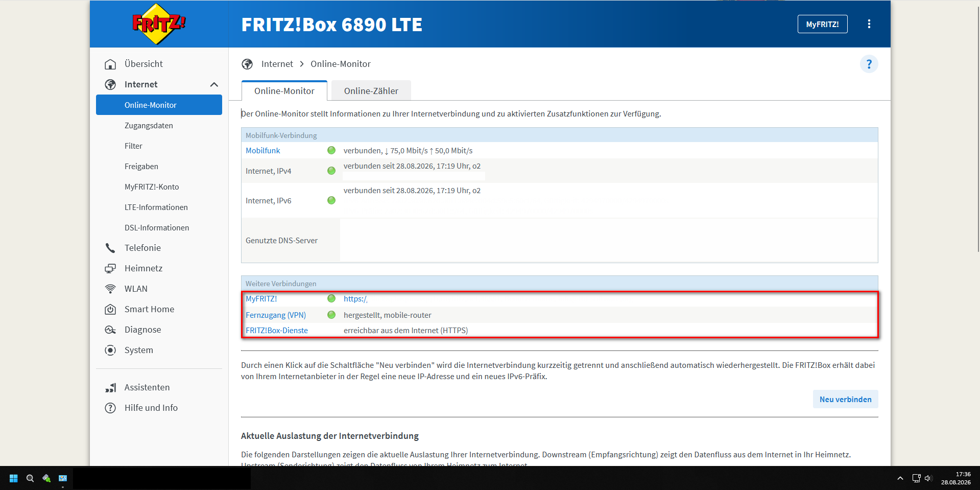This screenshot has width=980, height=490.
Task: Click the Internet, IPv6 green status dot
Action: [x=331, y=200]
